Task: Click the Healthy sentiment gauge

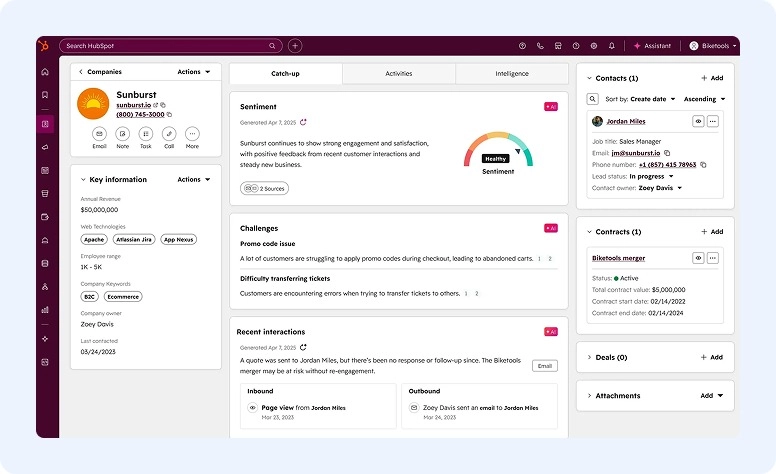Action: tap(498, 151)
